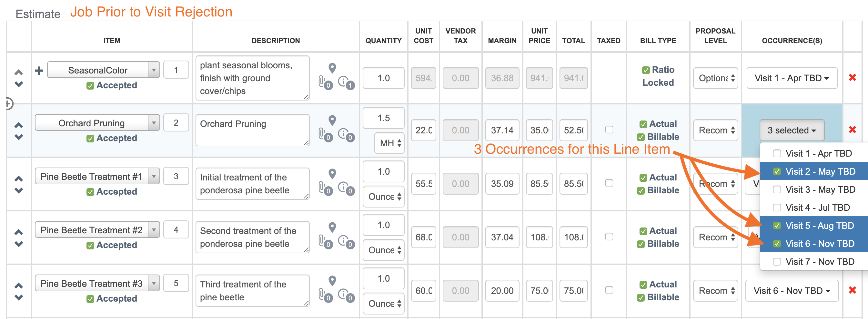Uncheck the Visit 5 - Aug TBD option
Image resolution: width=868 pixels, height=319 pixels.
(x=777, y=226)
